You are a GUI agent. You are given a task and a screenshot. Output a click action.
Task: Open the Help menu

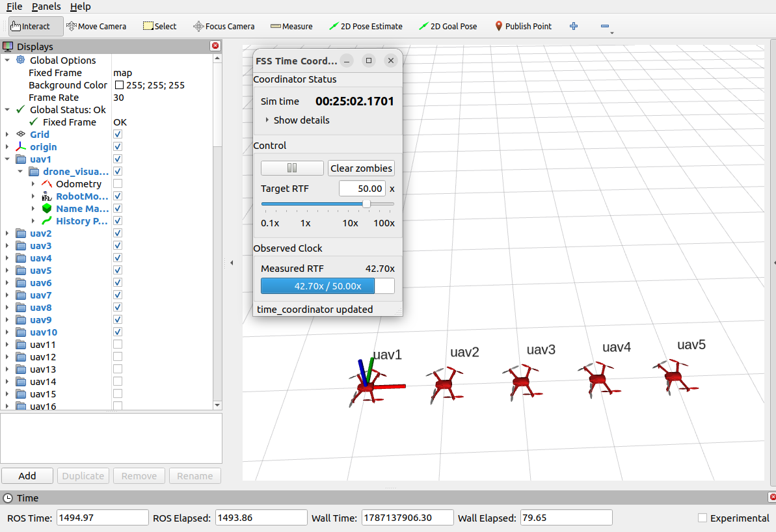[80, 7]
